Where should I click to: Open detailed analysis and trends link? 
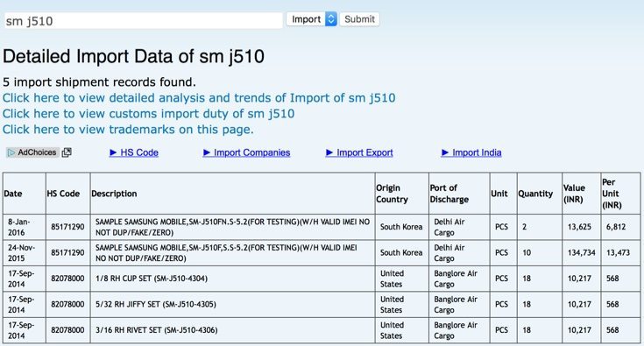click(x=199, y=98)
